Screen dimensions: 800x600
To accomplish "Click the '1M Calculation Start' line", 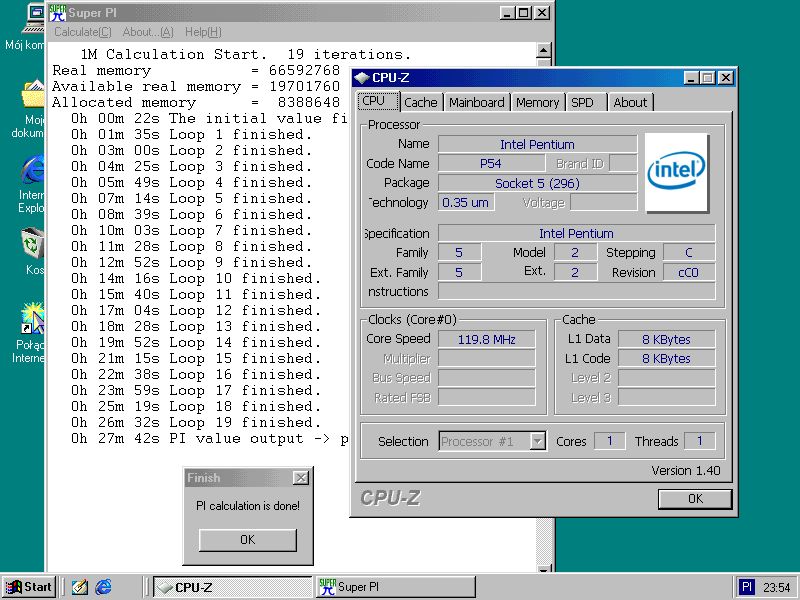I will pos(245,54).
